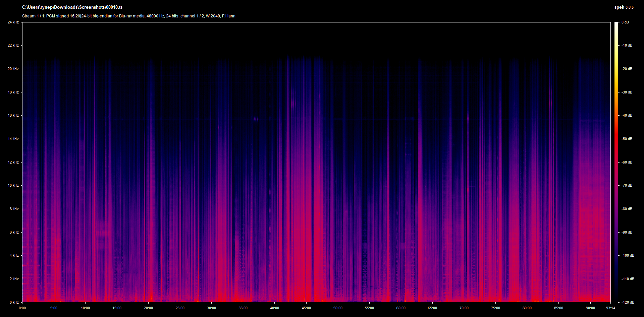Click the 8 kHz frequency axis label

click(x=14, y=209)
